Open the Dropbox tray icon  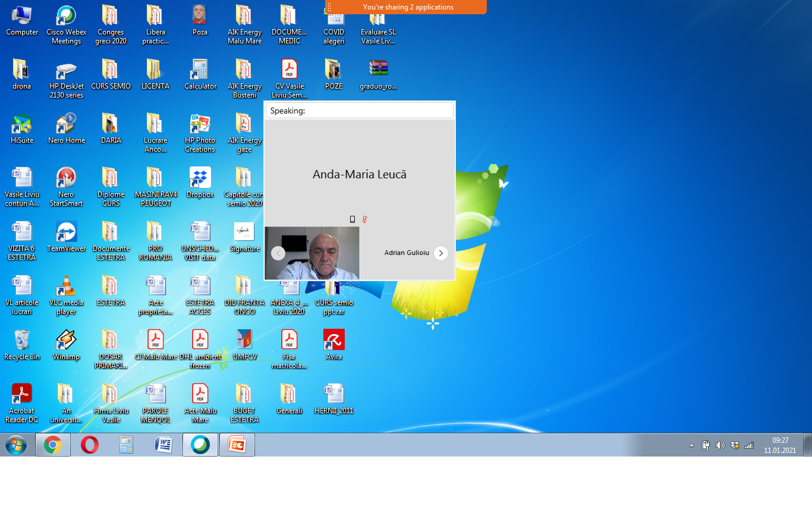tap(735, 445)
